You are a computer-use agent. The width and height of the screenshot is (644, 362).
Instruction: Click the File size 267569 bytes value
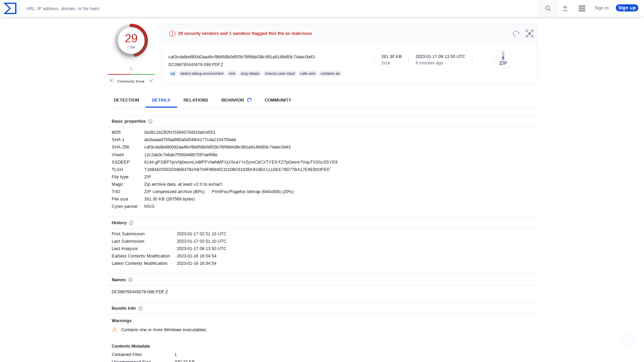tap(169, 199)
